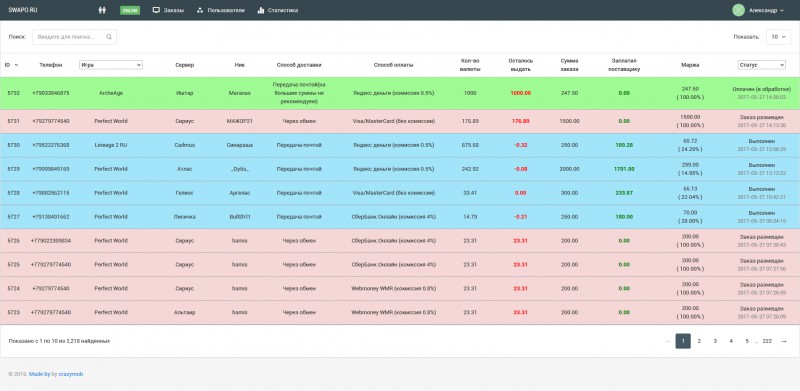This screenshot has height=391, width=800.
Task: Select order ID 5725
Action: 13,264
